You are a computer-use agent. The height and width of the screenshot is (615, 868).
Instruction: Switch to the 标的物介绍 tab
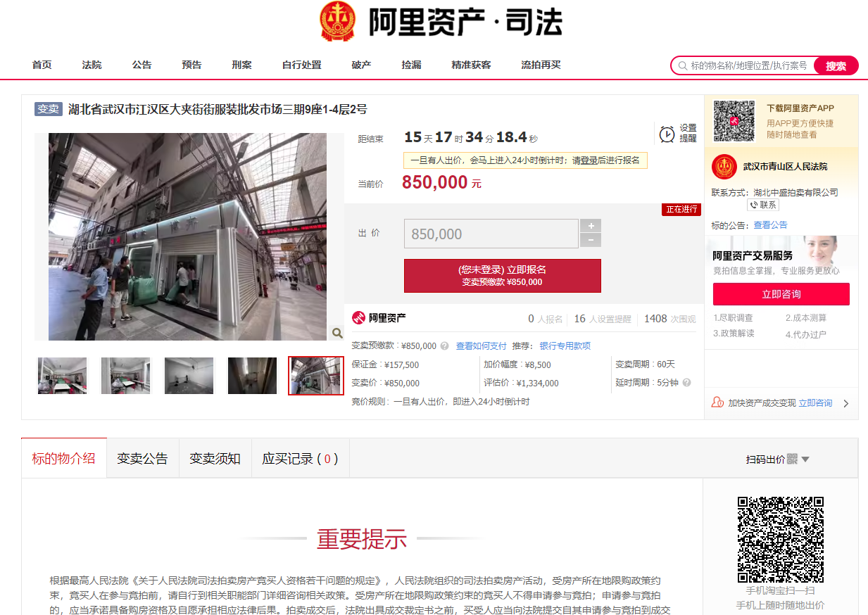click(x=64, y=459)
